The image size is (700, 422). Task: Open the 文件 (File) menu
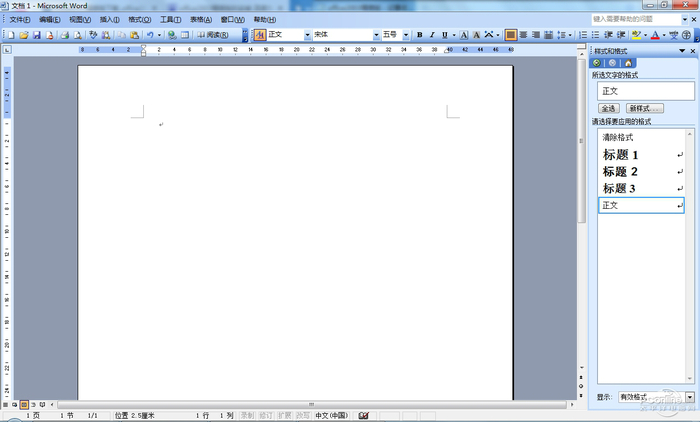pyautogui.click(x=20, y=20)
